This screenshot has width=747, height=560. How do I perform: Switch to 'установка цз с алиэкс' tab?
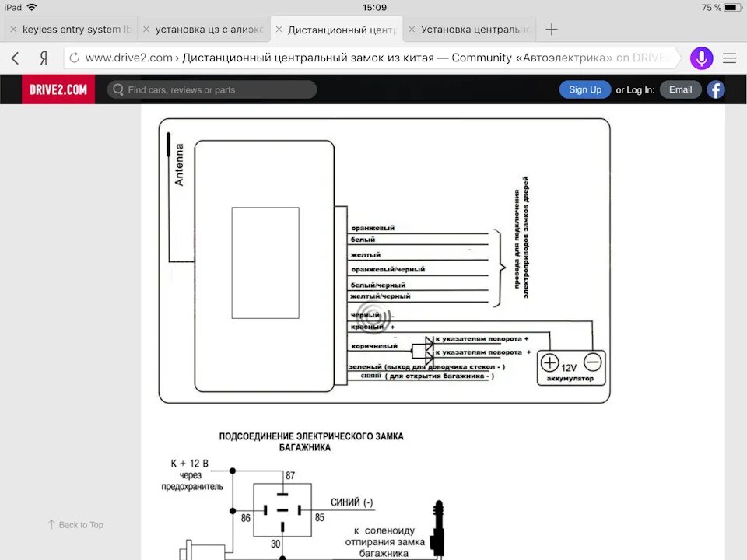click(x=204, y=29)
